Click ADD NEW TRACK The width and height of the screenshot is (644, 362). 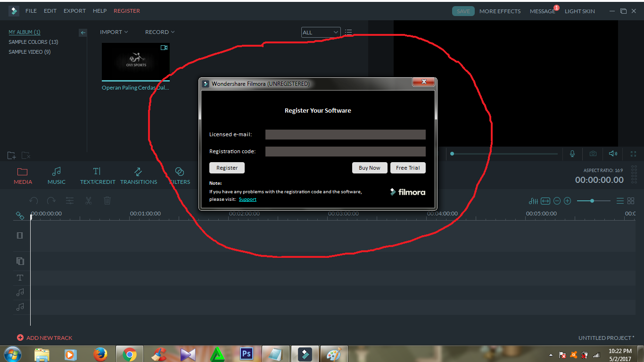45,338
